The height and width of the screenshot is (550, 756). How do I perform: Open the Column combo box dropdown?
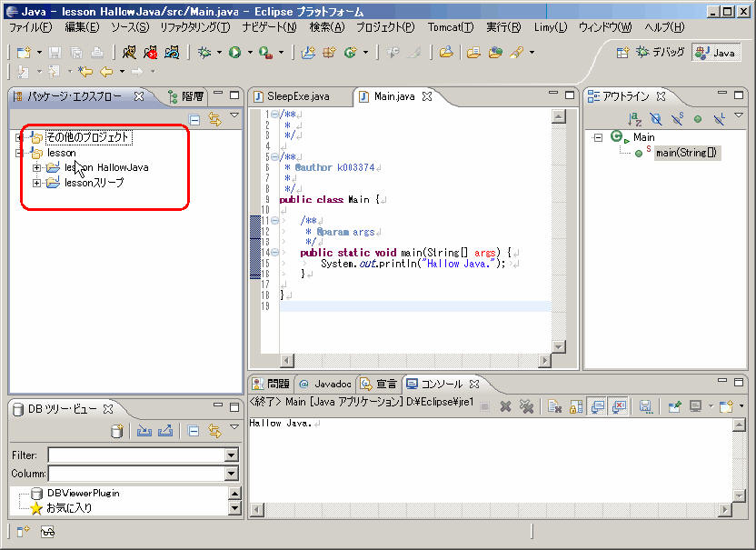tap(231, 474)
